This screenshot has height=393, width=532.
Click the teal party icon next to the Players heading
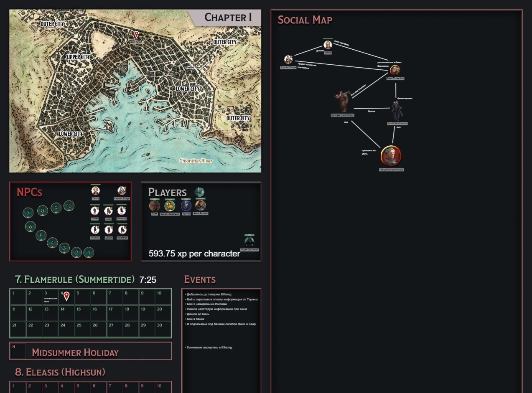click(199, 192)
